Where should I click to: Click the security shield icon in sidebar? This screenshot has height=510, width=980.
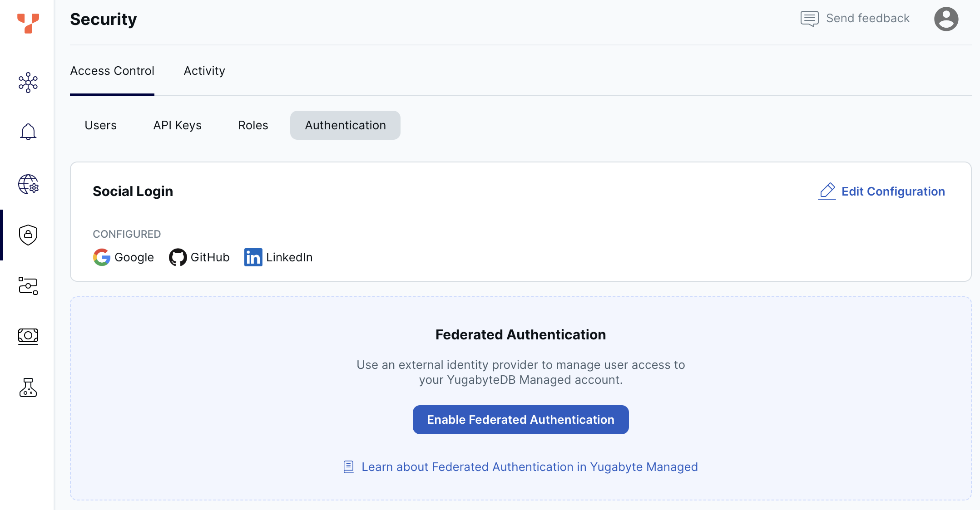point(28,235)
